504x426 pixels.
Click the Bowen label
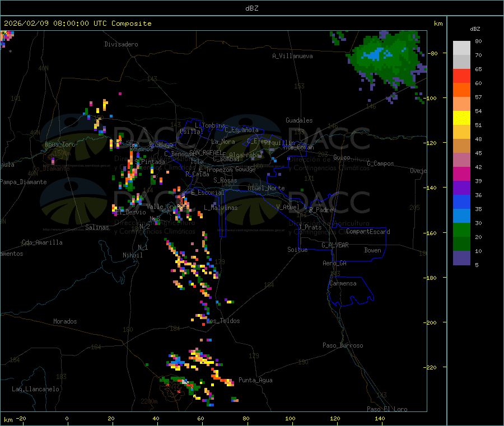(372, 250)
